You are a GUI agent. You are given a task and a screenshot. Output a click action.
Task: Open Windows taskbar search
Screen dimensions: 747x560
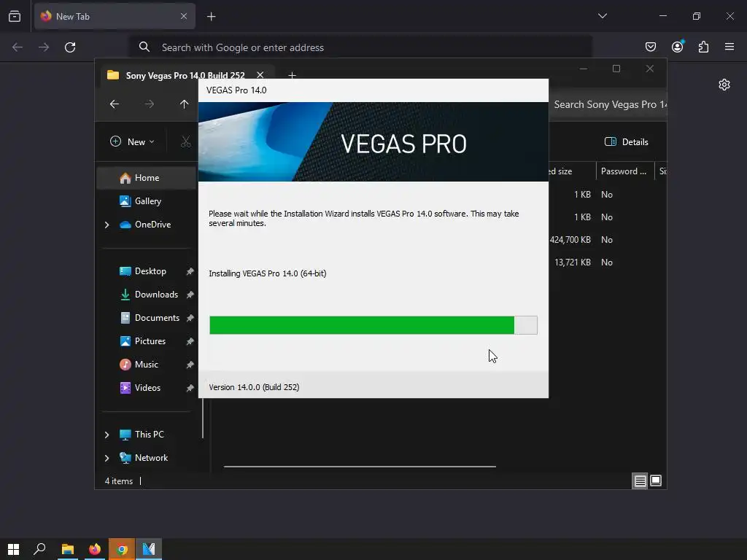pos(39,549)
